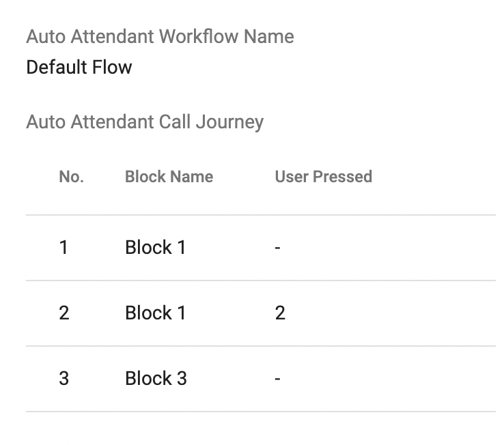Select the Default Flow workflow name
504x445 pixels.
pyautogui.click(x=79, y=67)
